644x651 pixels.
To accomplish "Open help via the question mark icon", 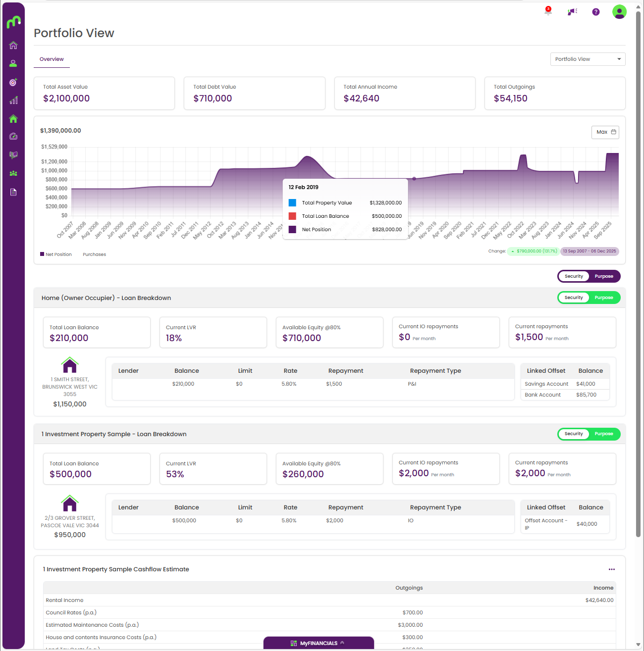I will pyautogui.click(x=596, y=12).
